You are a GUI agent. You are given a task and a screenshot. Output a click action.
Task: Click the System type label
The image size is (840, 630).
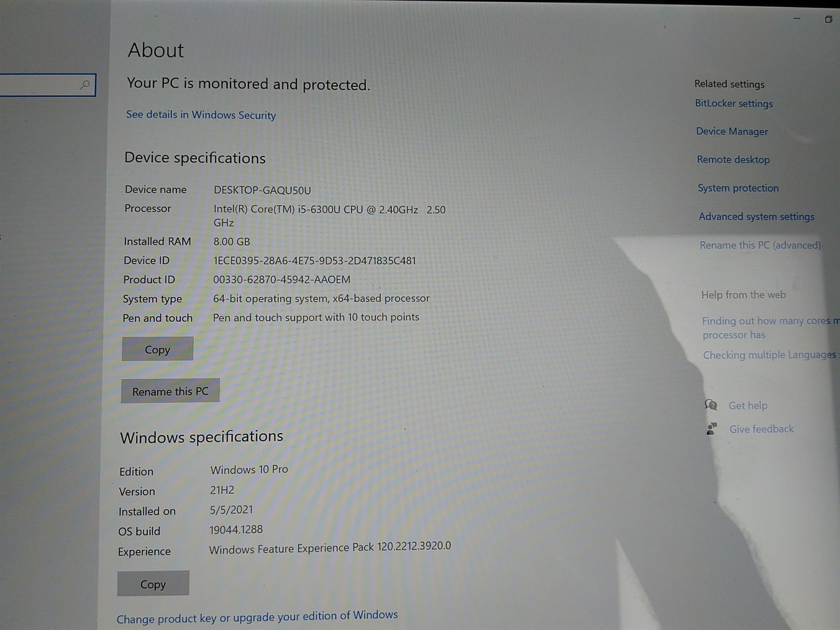coord(152,299)
